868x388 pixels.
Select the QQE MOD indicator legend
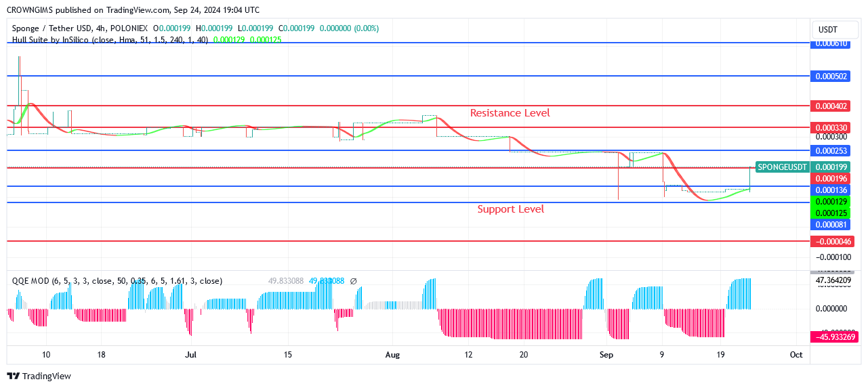pyautogui.click(x=117, y=280)
